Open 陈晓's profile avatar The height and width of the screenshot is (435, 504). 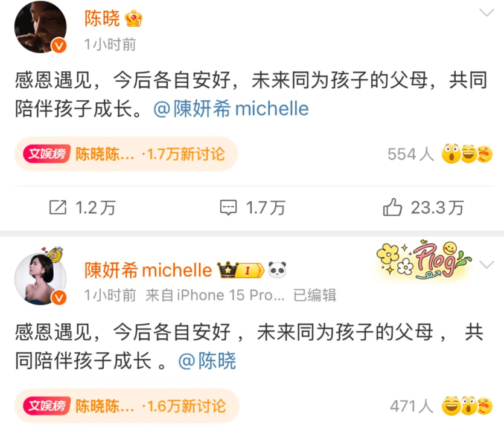pos(40,27)
